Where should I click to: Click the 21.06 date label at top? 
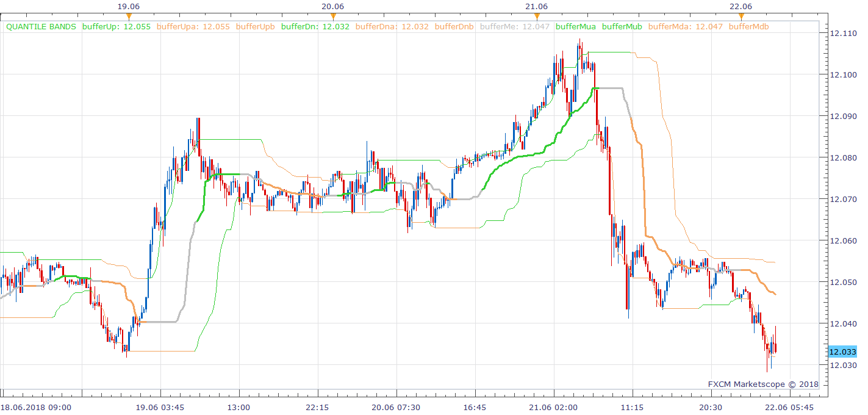point(536,6)
